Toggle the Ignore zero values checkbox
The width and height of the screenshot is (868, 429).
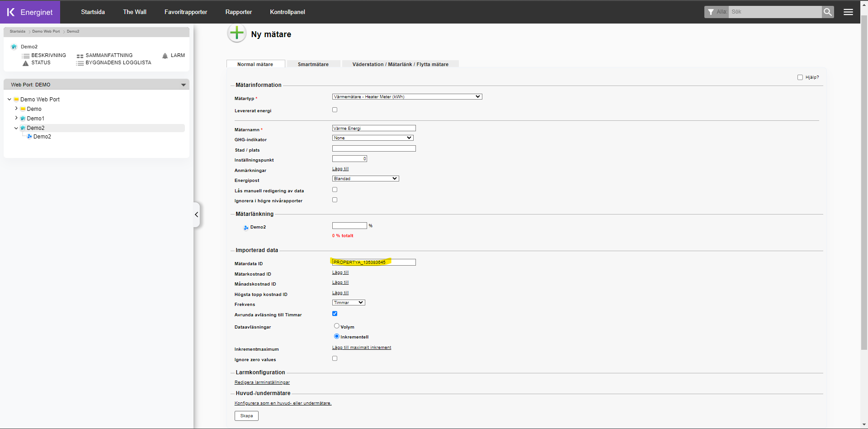coord(335,358)
